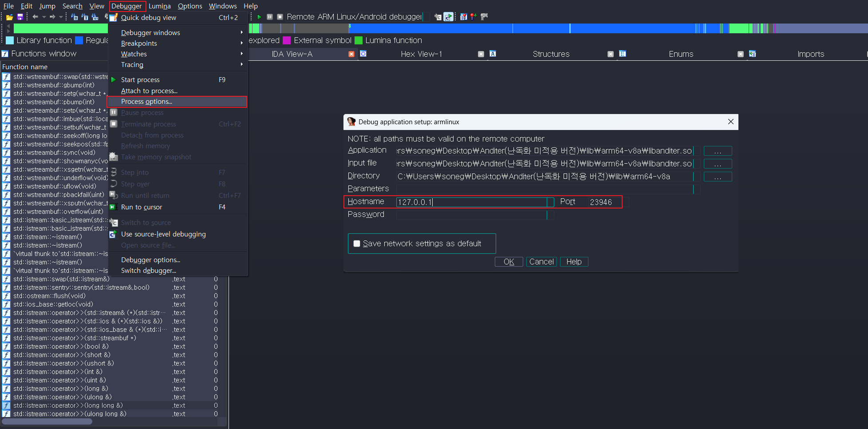
Task: Click the Cancel button in debug setup
Action: pos(541,262)
